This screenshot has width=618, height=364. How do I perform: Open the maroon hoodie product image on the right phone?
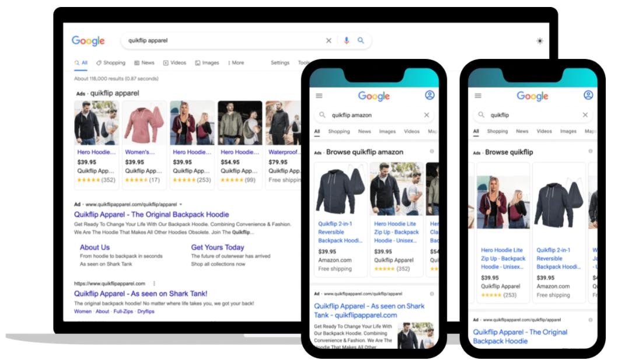tap(503, 202)
